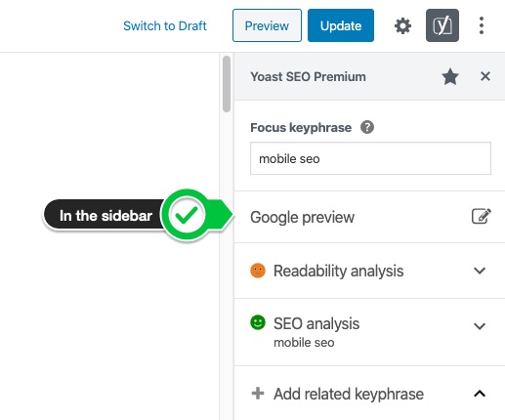The height and width of the screenshot is (420, 505).
Task: Click the Google preview edit icon
Action: pyautogui.click(x=482, y=216)
